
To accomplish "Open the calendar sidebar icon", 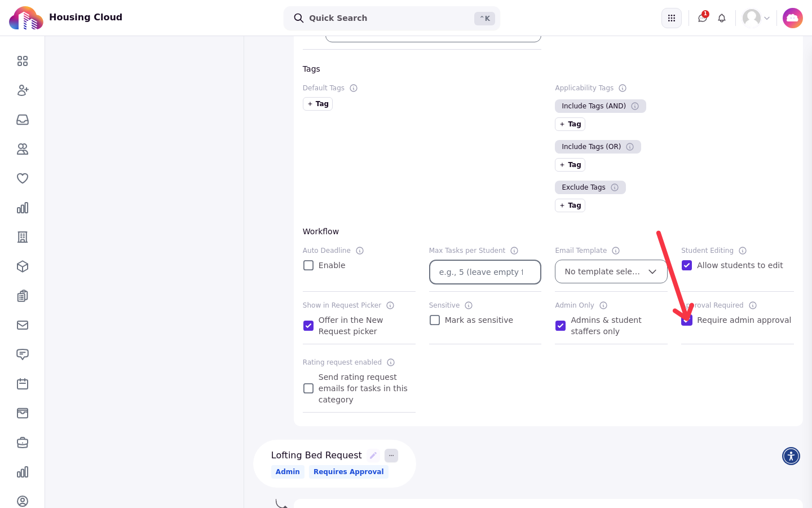I will [x=23, y=384].
